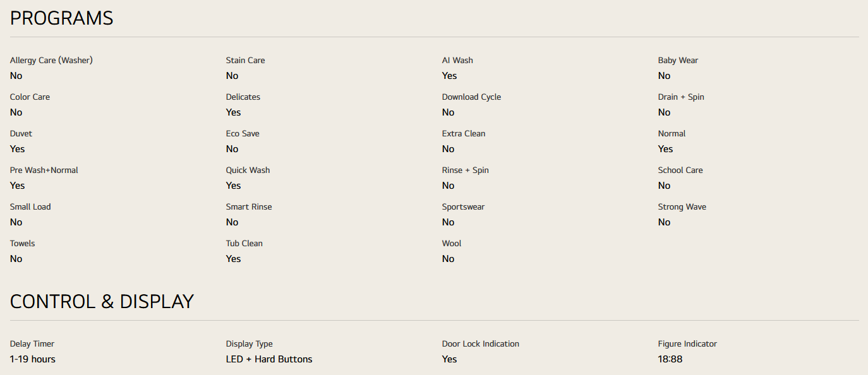The width and height of the screenshot is (868, 375).
Task: Click the Stain Care label
Action: pyautogui.click(x=245, y=61)
